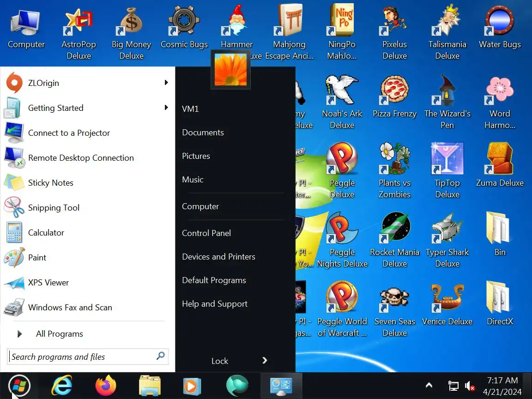The height and width of the screenshot is (399, 532).
Task: Click the muted volume tray icon
Action: (470, 386)
